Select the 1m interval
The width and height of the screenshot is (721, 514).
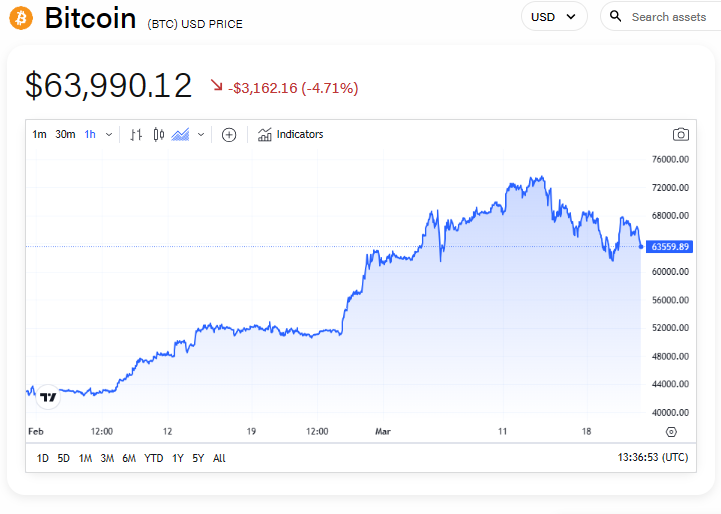pos(39,134)
